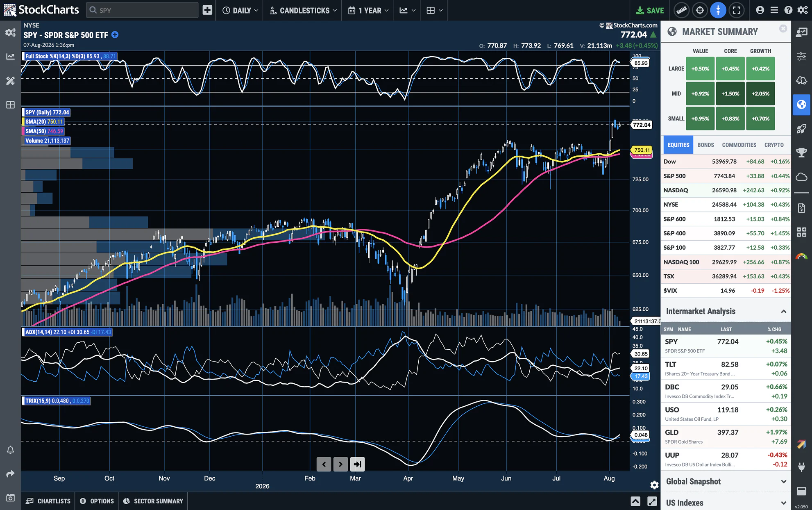Open the presenter panel icon in right sidebar
Image resolution: width=812 pixels, height=510 pixels.
pyautogui.click(x=801, y=32)
